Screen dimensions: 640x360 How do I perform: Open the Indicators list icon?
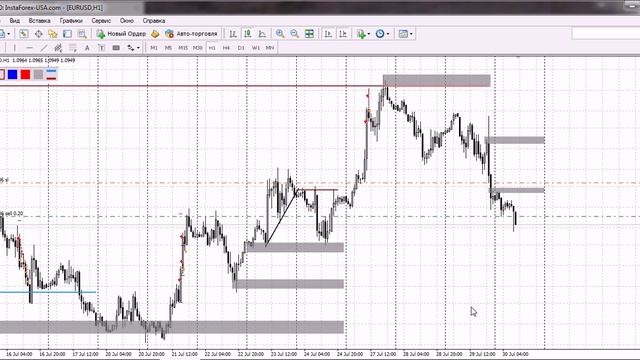[x=361, y=34]
